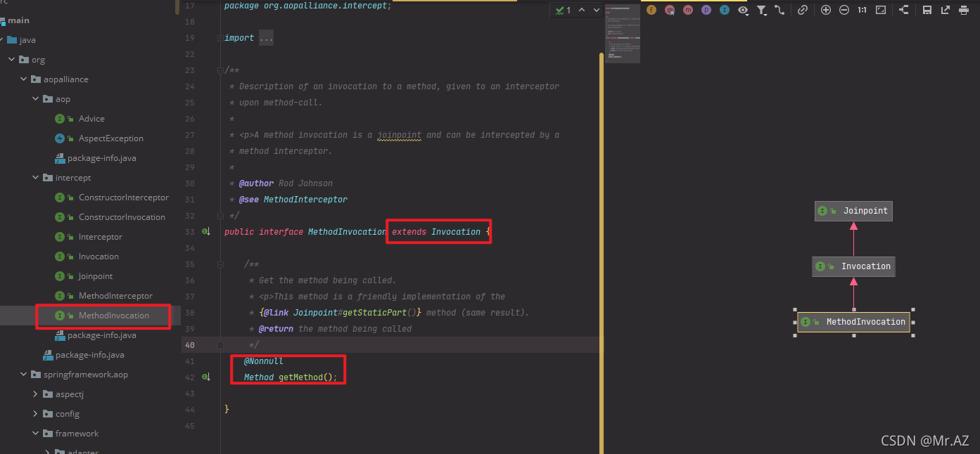Click interface icon of Advice file
This screenshot has height=454, width=980.
click(x=60, y=119)
